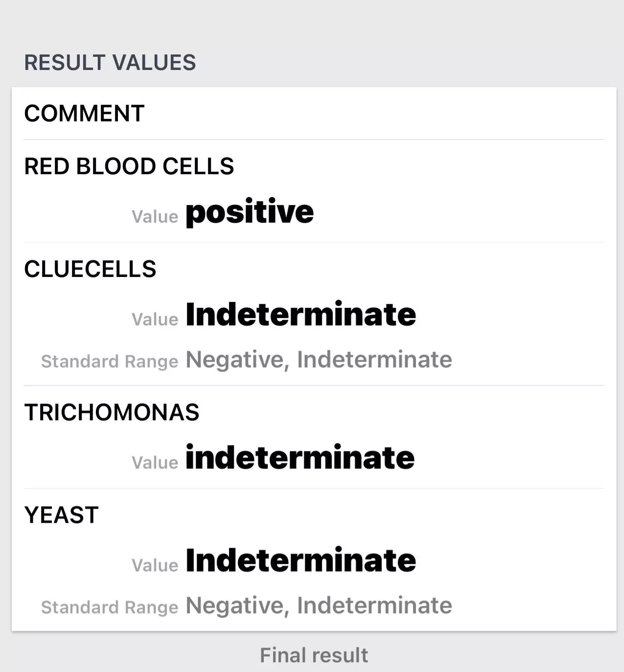The height and width of the screenshot is (672, 624).
Task: Click the RESULT VALUES section header
Action: click(x=110, y=63)
